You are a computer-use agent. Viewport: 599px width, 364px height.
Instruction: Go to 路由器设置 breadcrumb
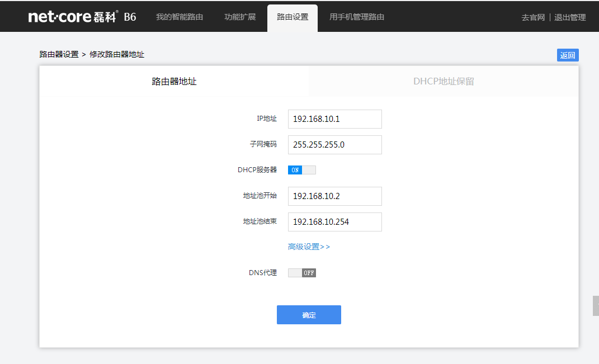click(59, 54)
